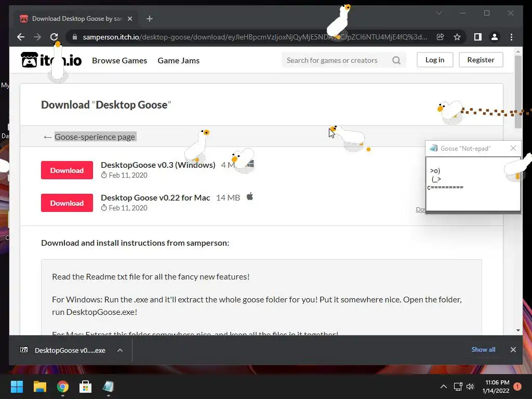
Task: Click the Register button
Action: coord(481,60)
